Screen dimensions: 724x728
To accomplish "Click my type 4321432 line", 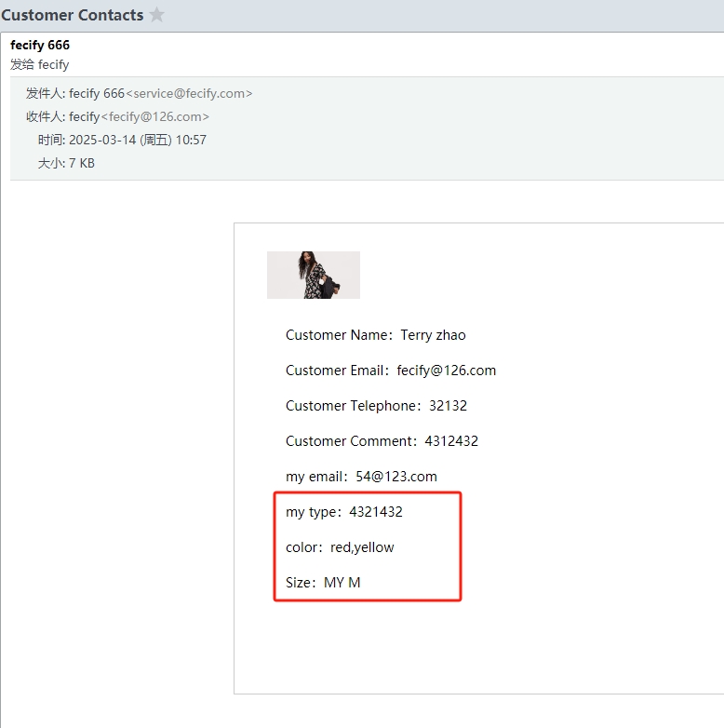I will click(x=344, y=512).
